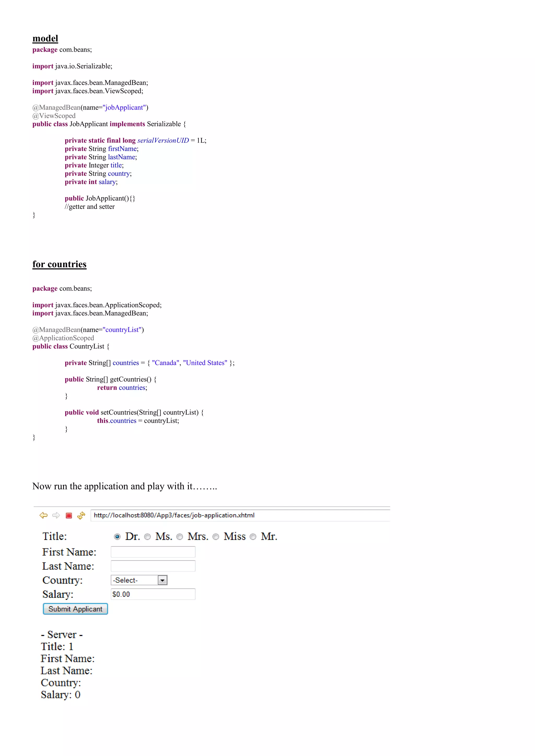Focus the First Name text field
This screenshot has width=535, height=756.
tap(153, 552)
